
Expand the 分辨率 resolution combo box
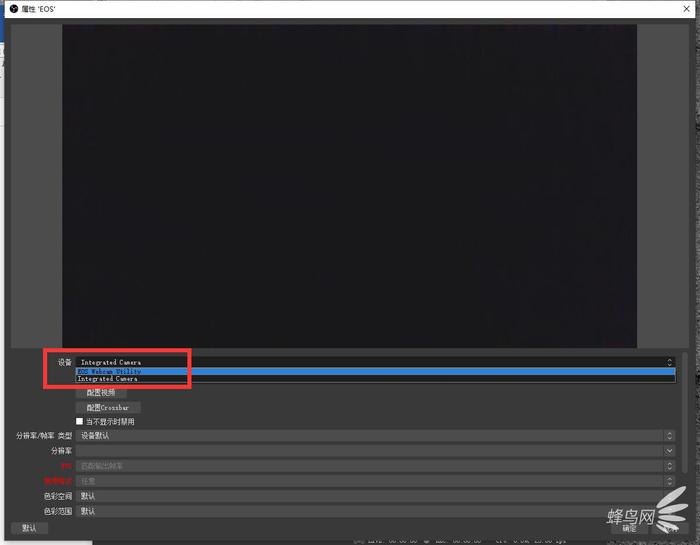pos(375,451)
